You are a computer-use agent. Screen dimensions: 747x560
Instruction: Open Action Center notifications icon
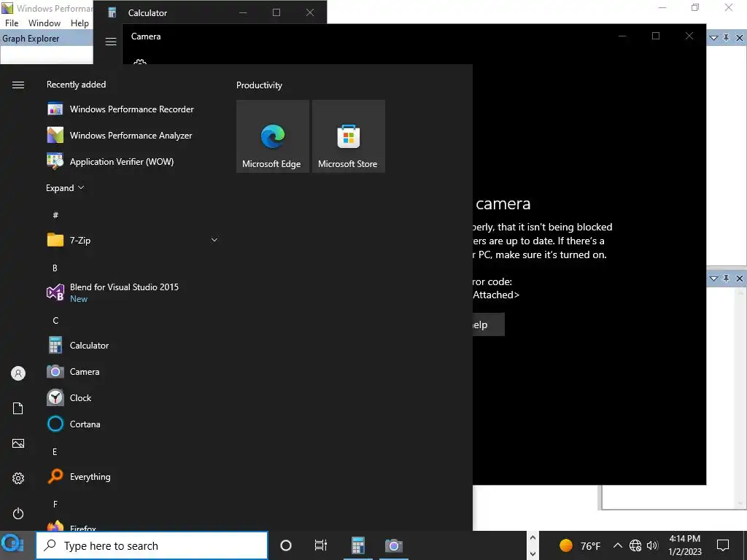point(723,545)
